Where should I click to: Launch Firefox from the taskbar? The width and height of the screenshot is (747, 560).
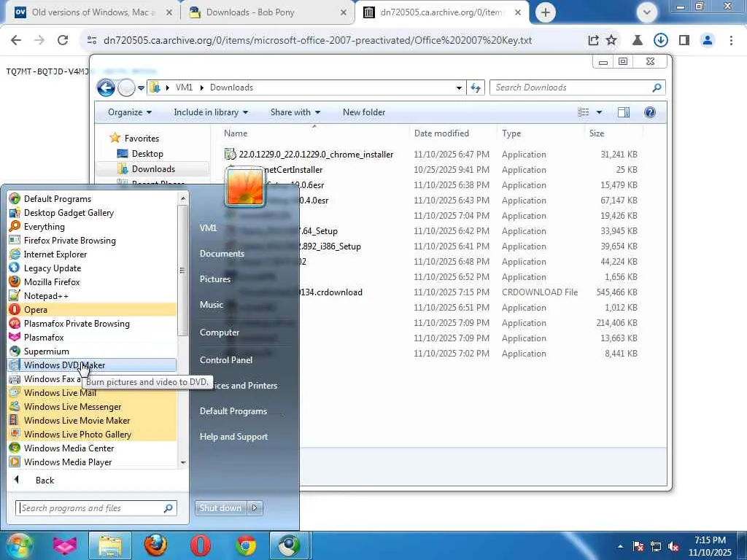click(155, 545)
